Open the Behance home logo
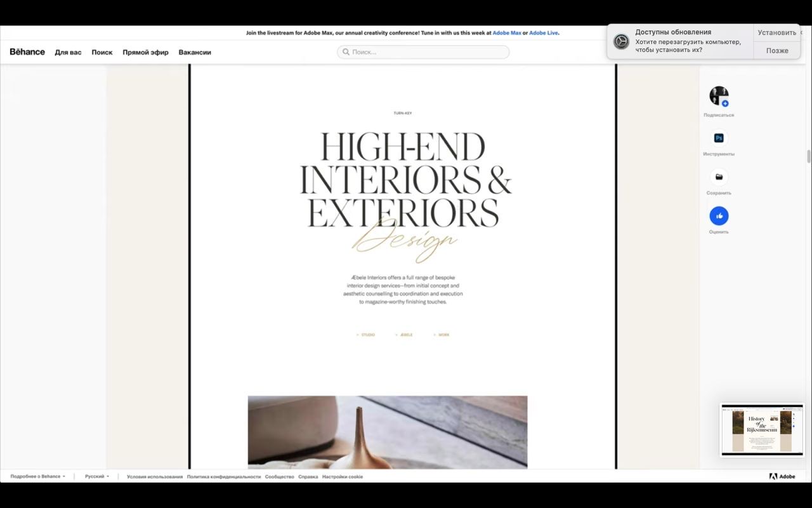This screenshot has height=508, width=812. point(27,52)
